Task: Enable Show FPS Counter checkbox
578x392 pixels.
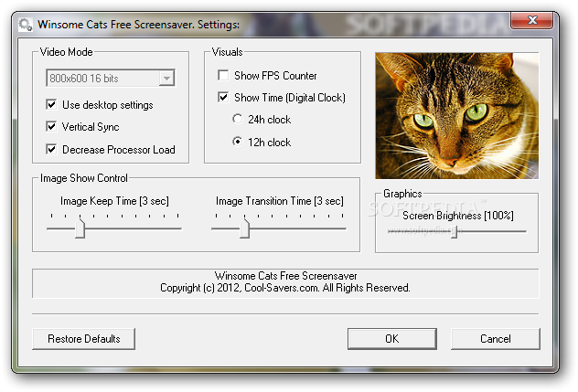Action: pos(223,75)
